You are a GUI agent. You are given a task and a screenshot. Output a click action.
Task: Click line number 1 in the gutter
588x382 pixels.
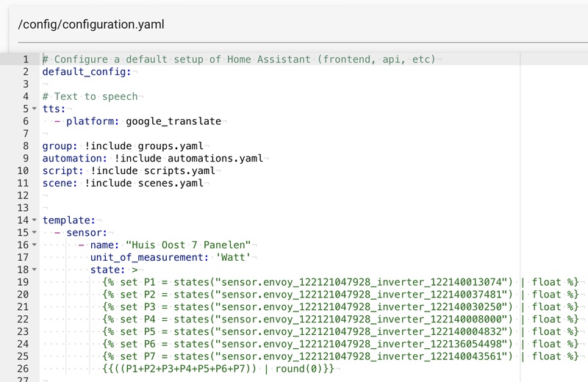click(25, 59)
